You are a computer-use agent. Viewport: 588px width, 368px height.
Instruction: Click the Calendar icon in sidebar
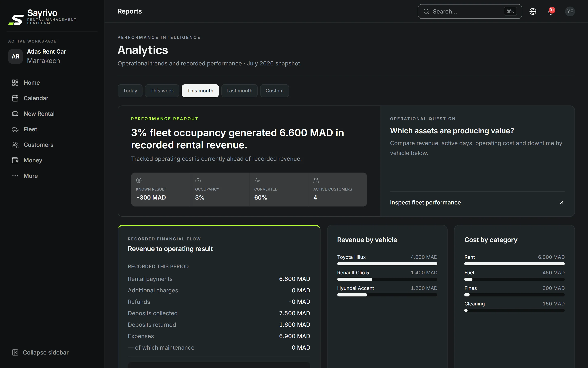click(15, 98)
